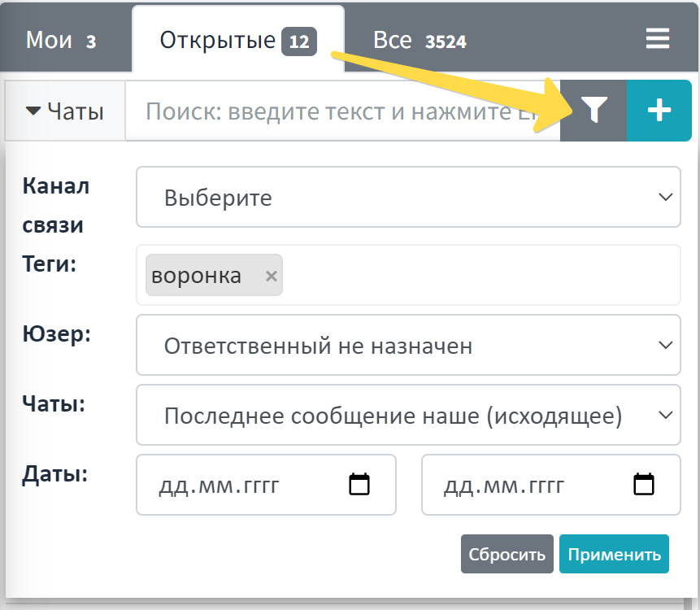Screen dimensions: 700x610
Task: Remove the "воронка" tag via its x icon
Action: (271, 275)
